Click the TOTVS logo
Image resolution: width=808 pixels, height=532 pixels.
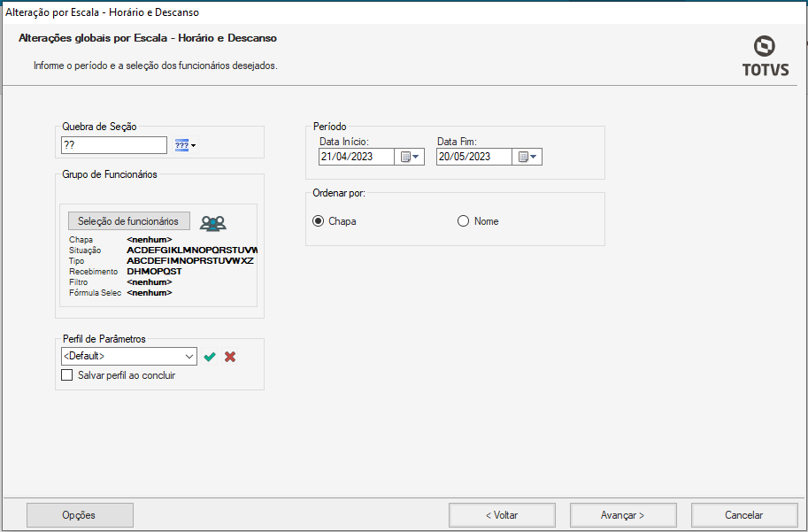765,56
